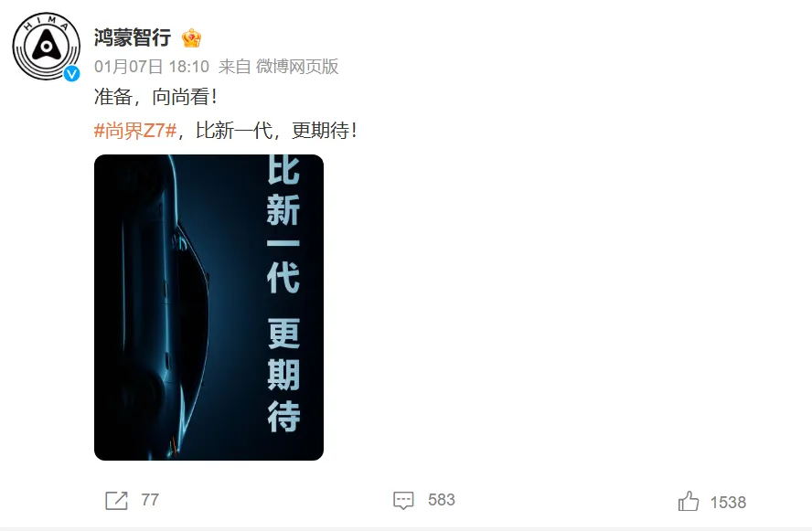Click the blue verified V badge
Viewport: 812px width, 531px height.
click(71, 73)
